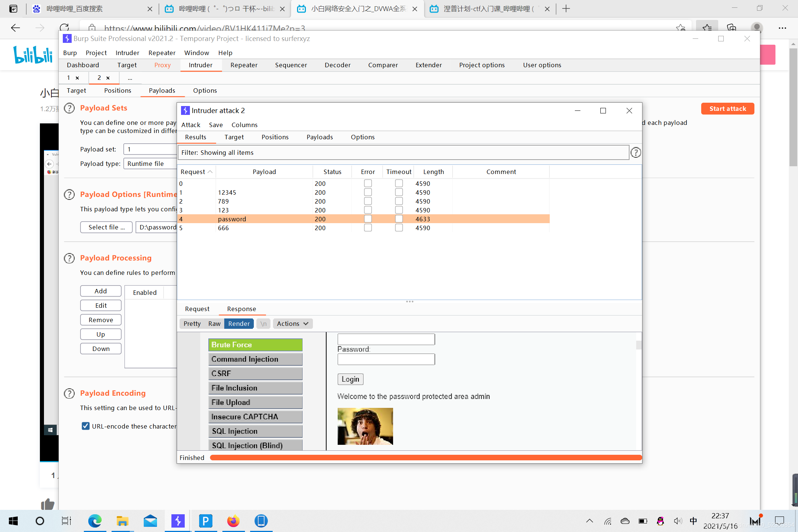
Task: Toggle URL-encode these characters checkbox
Action: click(x=85, y=426)
